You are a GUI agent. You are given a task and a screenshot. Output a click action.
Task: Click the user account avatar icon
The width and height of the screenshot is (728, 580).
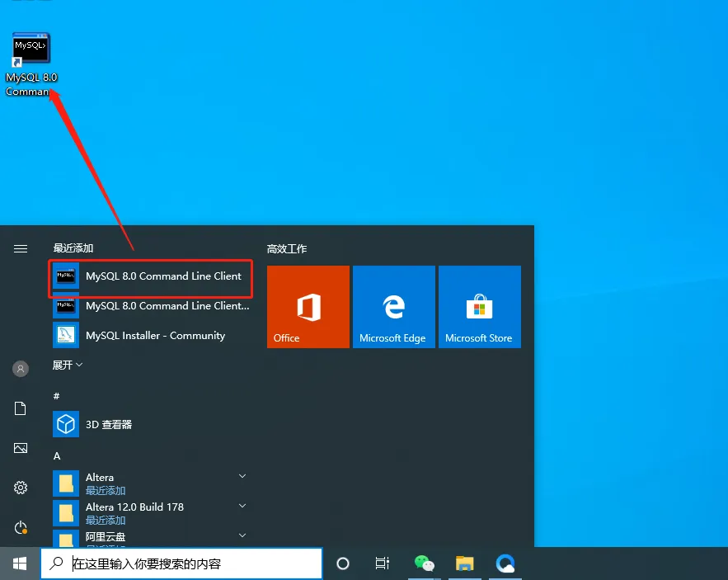pyautogui.click(x=21, y=369)
